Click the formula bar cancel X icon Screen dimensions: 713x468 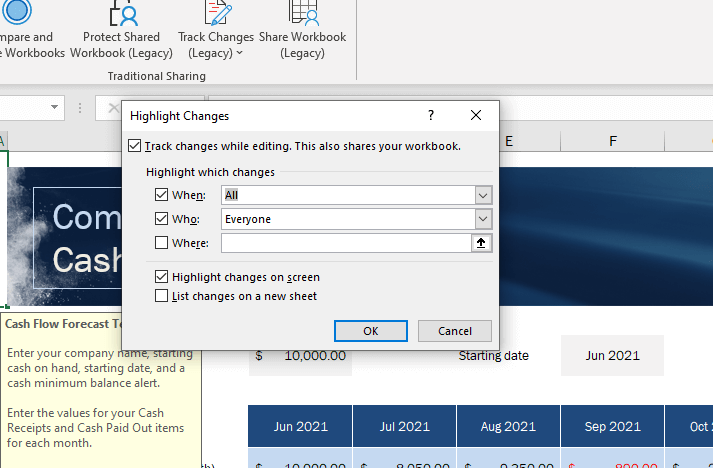point(113,108)
